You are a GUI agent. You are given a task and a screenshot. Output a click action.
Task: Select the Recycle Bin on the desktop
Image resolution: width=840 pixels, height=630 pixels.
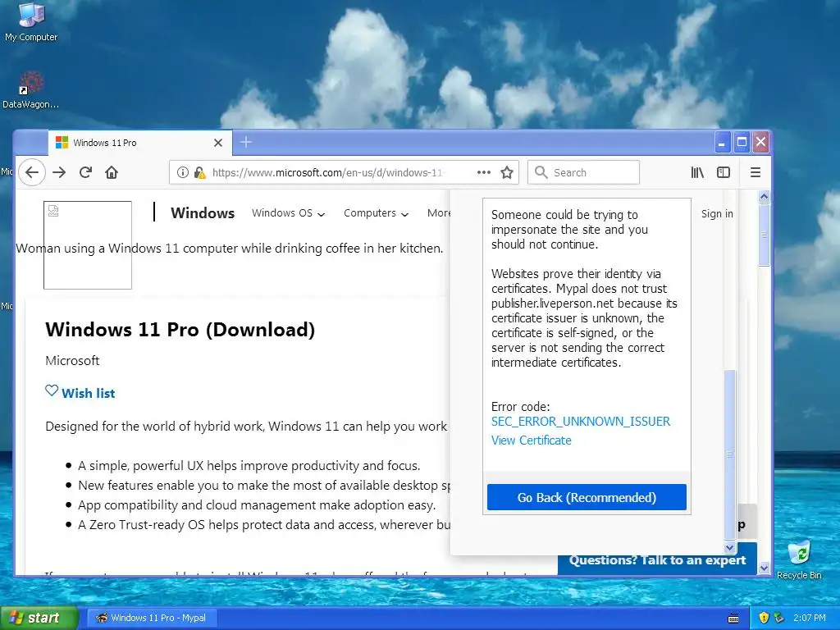(799, 559)
